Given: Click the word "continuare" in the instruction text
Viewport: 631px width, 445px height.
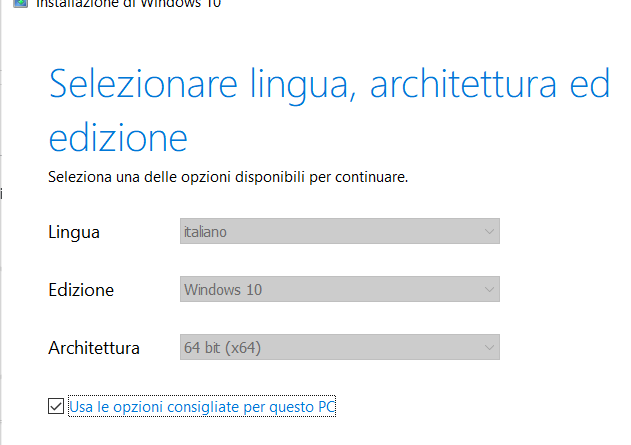Looking at the screenshot, I should [x=370, y=177].
